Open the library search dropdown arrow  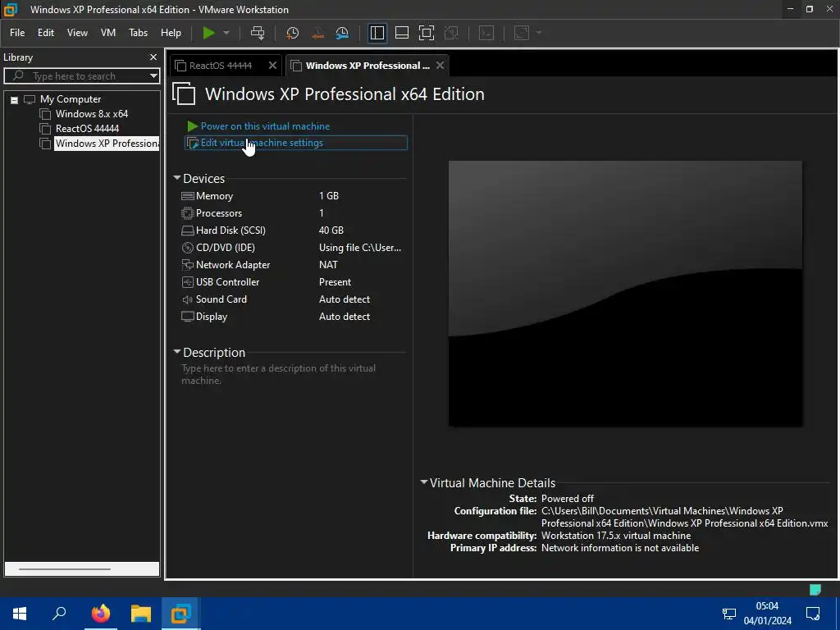point(153,76)
